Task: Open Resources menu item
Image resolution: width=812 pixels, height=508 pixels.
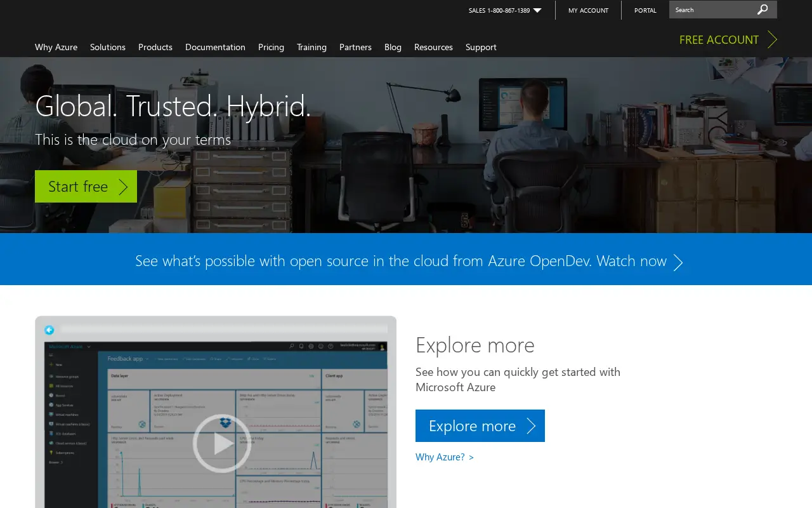Action: click(433, 47)
